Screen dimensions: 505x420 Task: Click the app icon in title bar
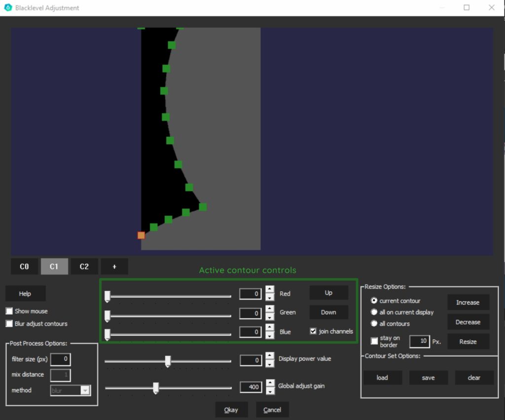pos(7,7)
